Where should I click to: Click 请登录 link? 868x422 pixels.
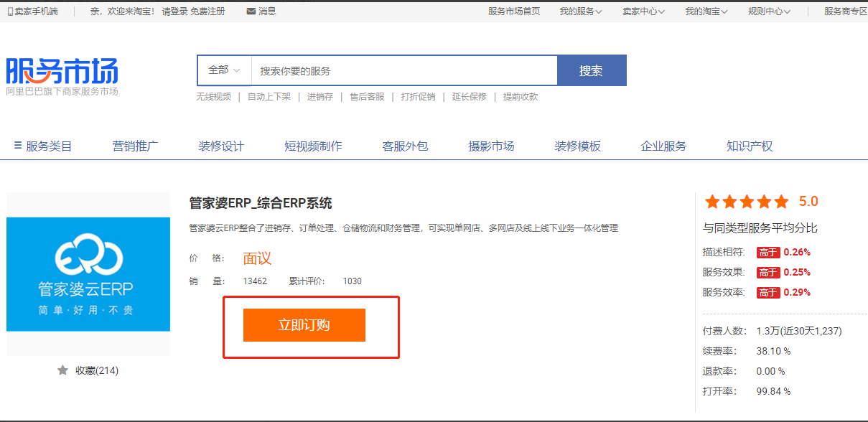[x=174, y=11]
